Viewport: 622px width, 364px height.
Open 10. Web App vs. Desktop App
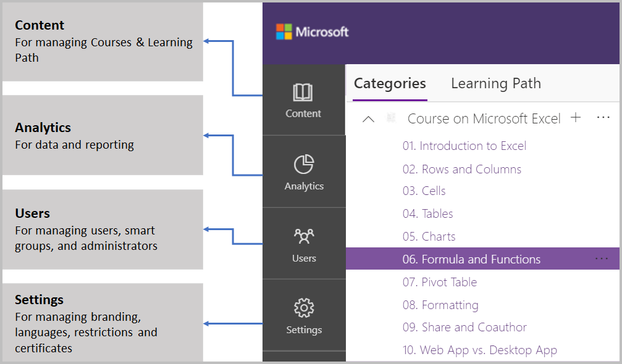click(479, 350)
